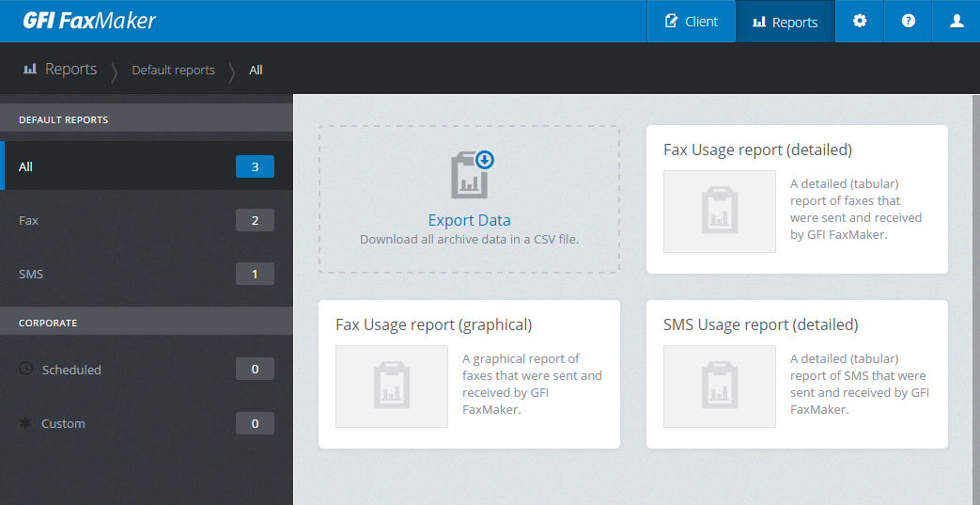Viewport: 980px width, 505px height.
Task: Click Fax Usage graphical report thumbnail
Action: point(391,387)
